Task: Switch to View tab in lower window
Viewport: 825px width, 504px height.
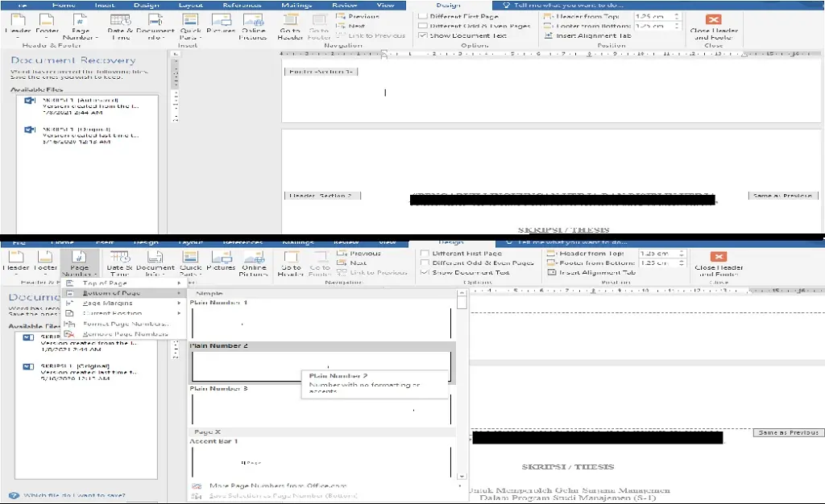Action: (388, 242)
